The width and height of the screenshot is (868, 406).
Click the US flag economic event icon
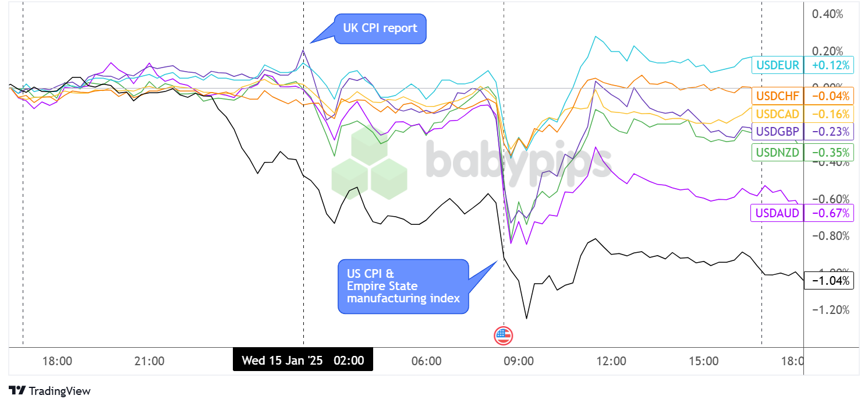pyautogui.click(x=503, y=336)
